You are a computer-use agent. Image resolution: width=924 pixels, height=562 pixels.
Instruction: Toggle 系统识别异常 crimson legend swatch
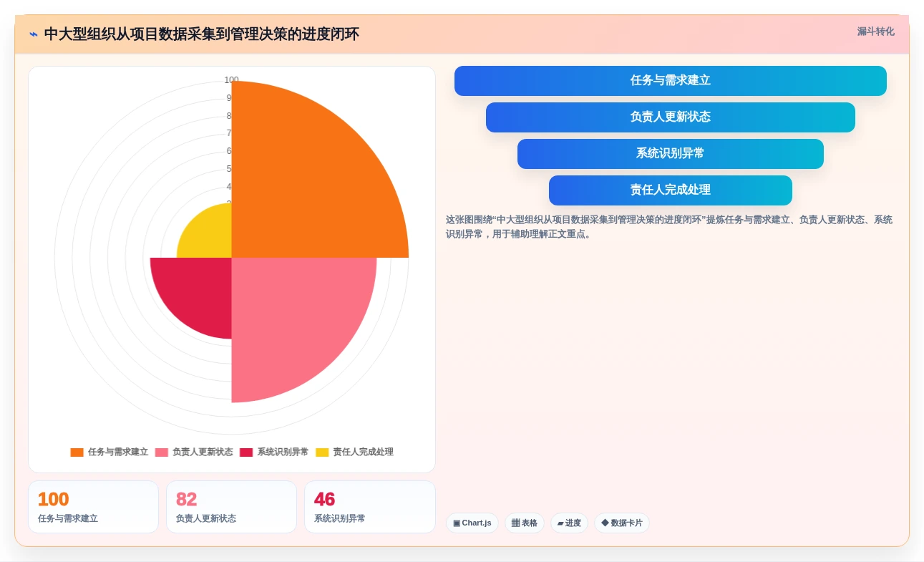pyautogui.click(x=246, y=452)
